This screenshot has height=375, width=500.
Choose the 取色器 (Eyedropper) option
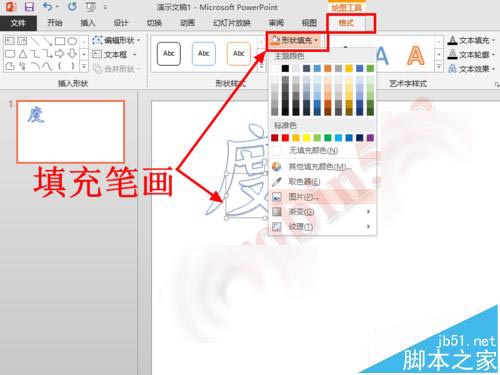coord(322,182)
